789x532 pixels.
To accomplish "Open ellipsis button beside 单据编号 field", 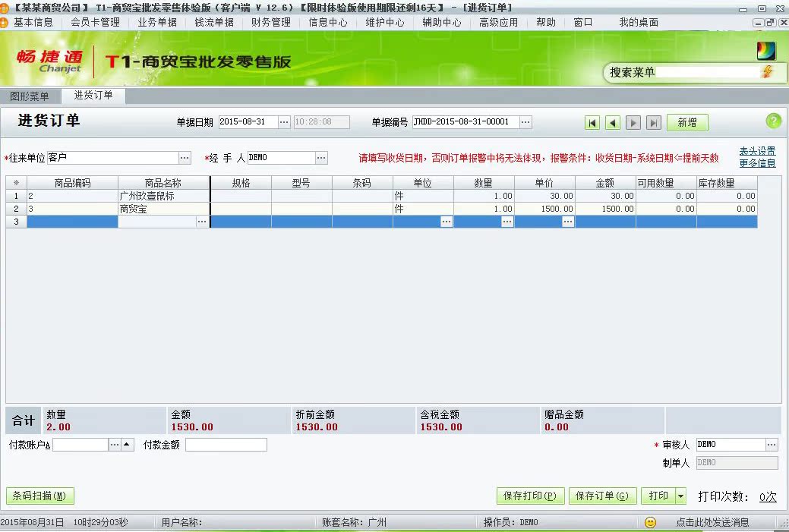I will coord(525,121).
